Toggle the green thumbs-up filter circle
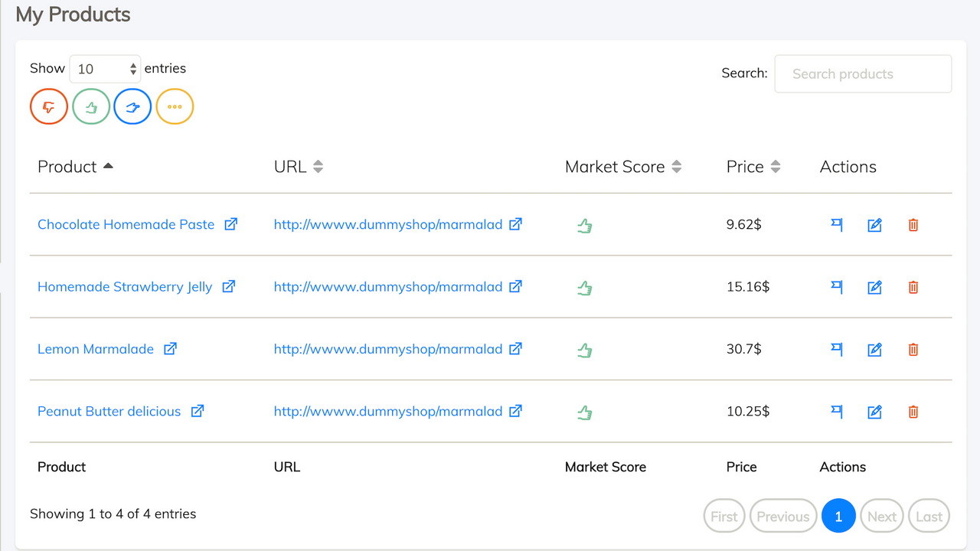 (91, 107)
